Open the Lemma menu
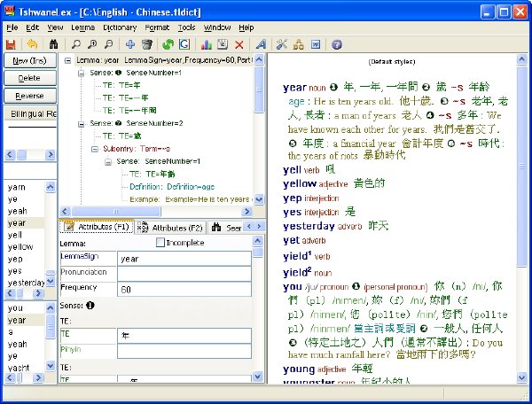The image size is (532, 404). click(82, 27)
